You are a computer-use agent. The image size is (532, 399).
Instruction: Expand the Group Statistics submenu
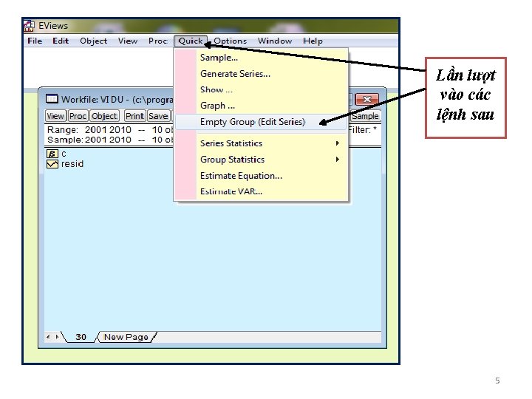pyautogui.click(x=262, y=160)
